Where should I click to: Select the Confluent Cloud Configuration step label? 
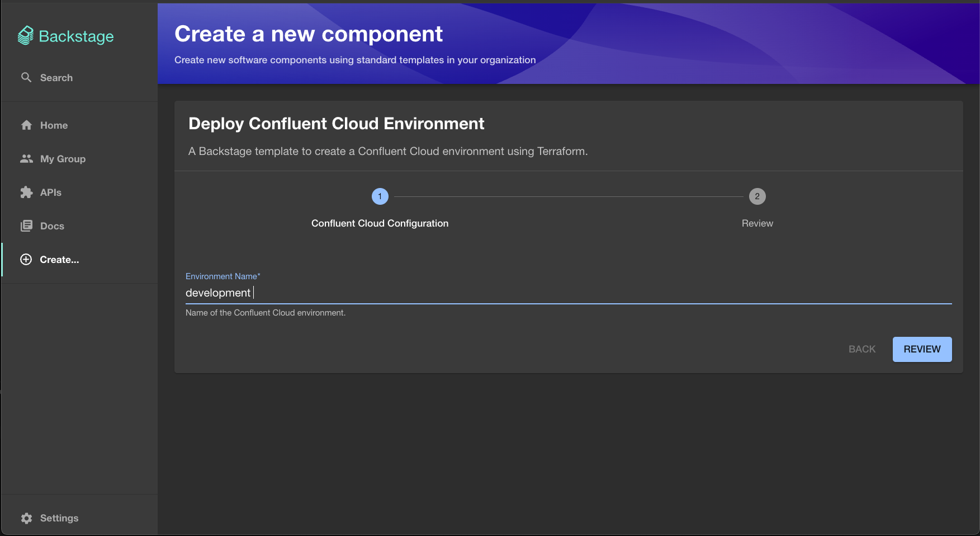380,223
